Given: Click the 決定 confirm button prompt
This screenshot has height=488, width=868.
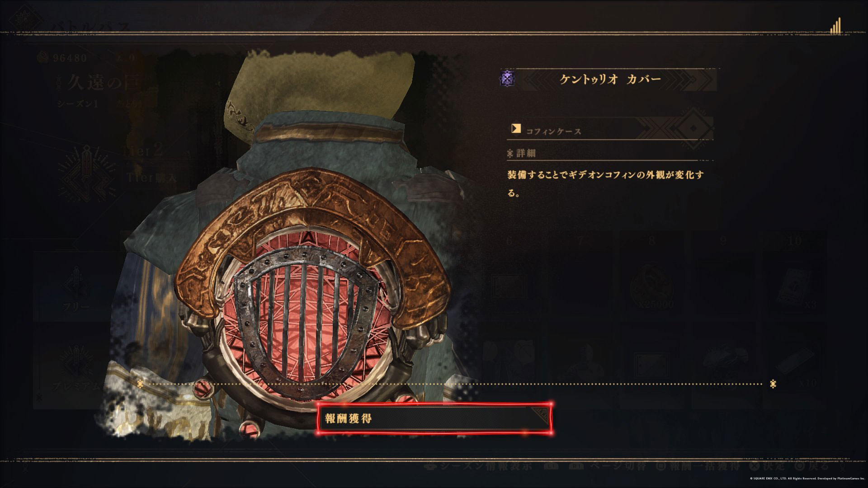Looking at the screenshot, I should pos(768,466).
